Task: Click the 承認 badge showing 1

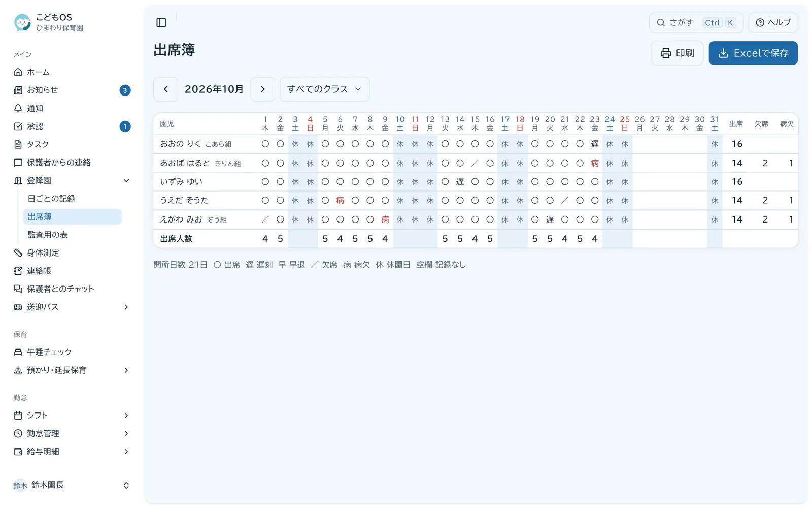Action: click(x=125, y=126)
